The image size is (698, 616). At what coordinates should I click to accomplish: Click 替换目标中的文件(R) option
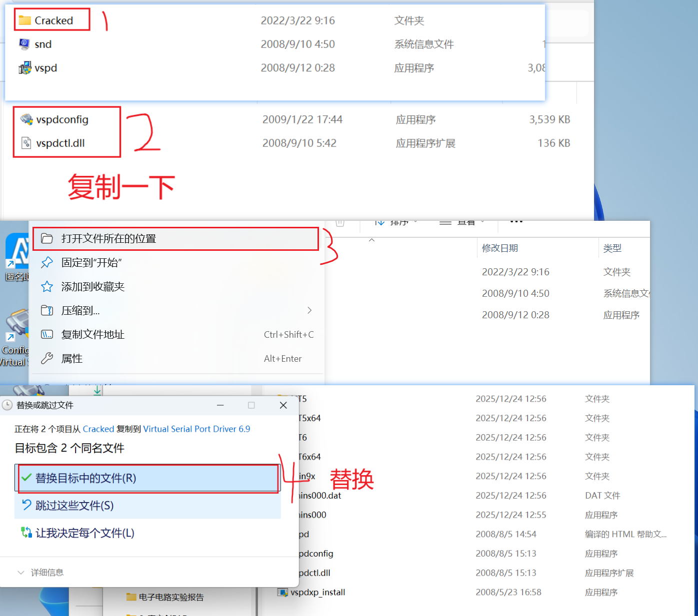148,478
